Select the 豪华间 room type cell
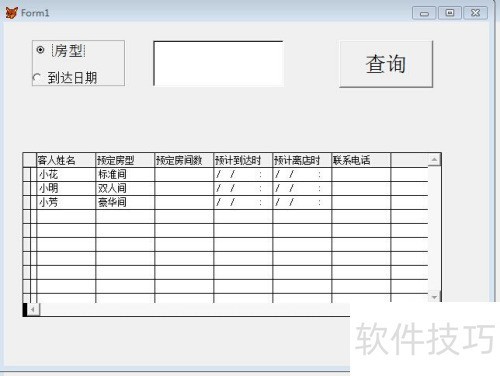Image resolution: width=500 pixels, height=376 pixels. tap(125, 202)
